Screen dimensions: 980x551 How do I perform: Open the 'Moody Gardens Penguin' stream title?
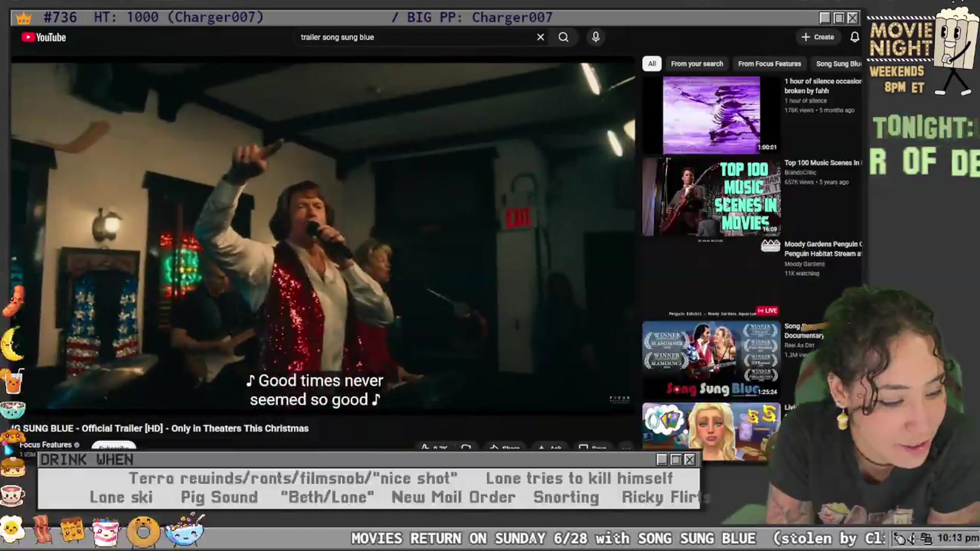pos(823,249)
